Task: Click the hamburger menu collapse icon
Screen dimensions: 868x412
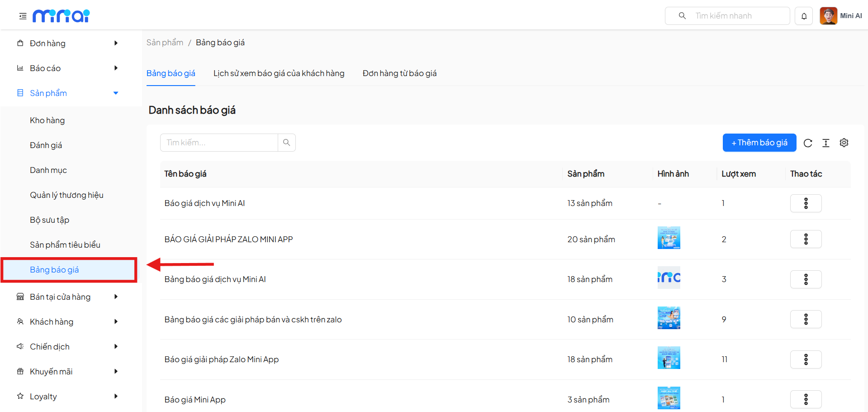Action: [x=23, y=16]
